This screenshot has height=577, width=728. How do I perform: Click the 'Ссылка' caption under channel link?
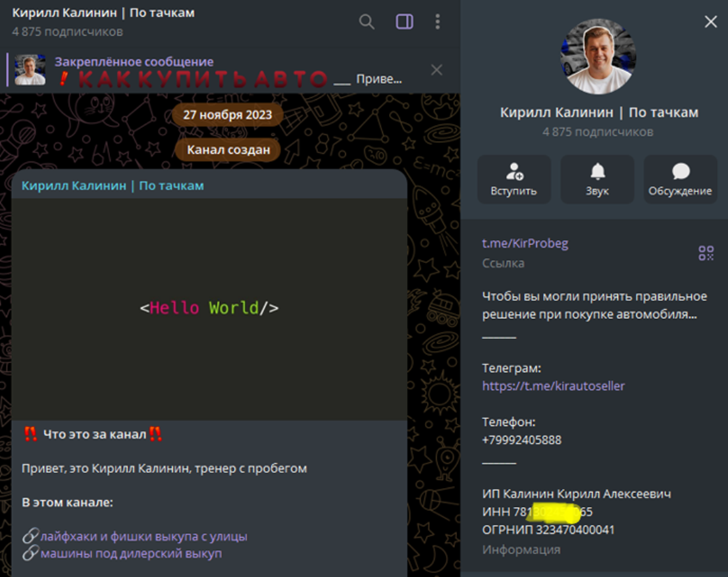[503, 263]
